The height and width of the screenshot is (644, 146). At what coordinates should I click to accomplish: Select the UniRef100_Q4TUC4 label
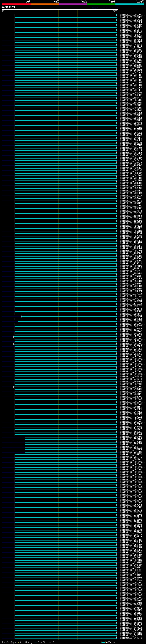click(x=131, y=72)
